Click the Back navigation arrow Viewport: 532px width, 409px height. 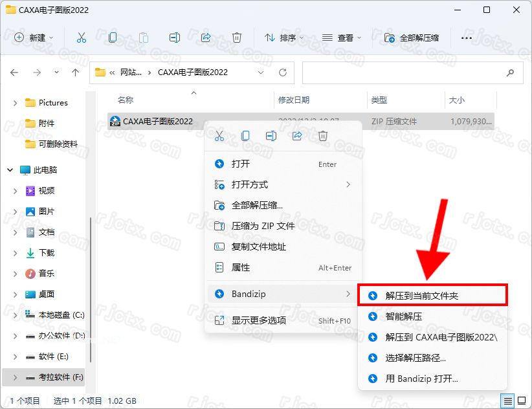click(14, 72)
